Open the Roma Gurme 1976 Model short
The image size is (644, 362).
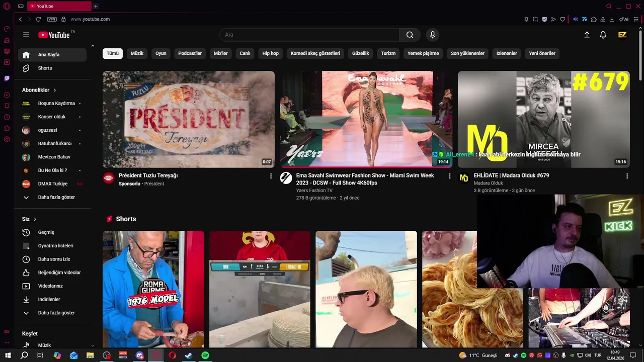click(153, 289)
